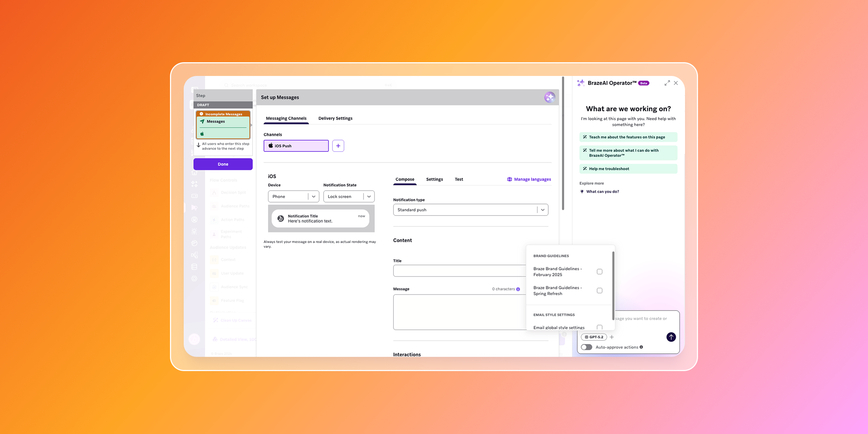The image size is (868, 434).
Task: Click the brand guidelines popup scrollbar
Action: click(613, 286)
